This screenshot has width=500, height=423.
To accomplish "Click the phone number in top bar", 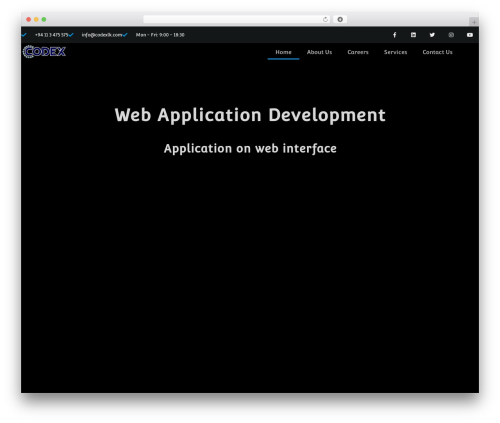I will [51, 35].
